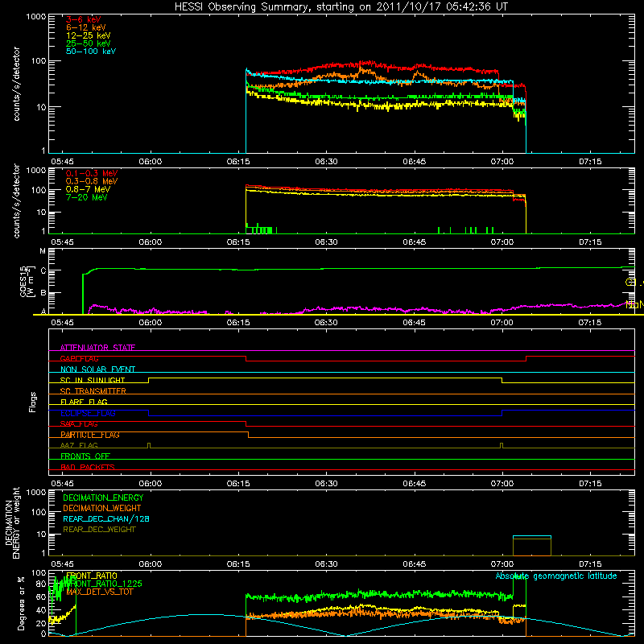Viewport: 644px width, 644px height.
Task: Click the 07:15 tick label under Flags panel
Action: tap(590, 484)
